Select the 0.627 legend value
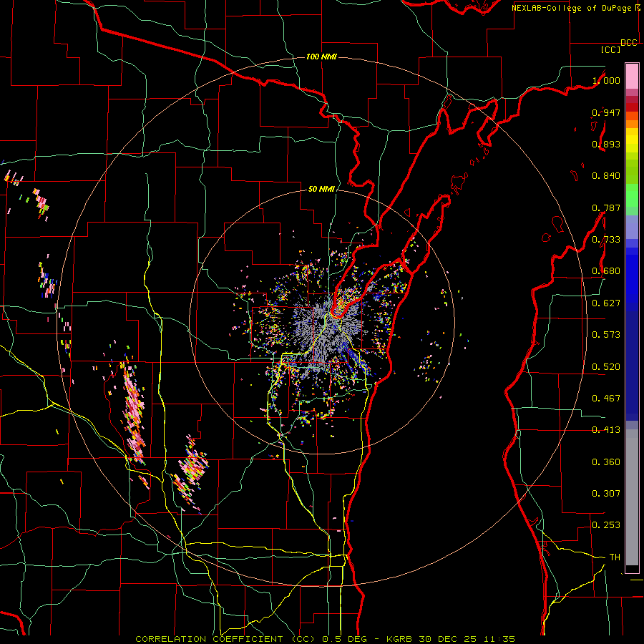This screenshot has width=644, height=644. [606, 303]
